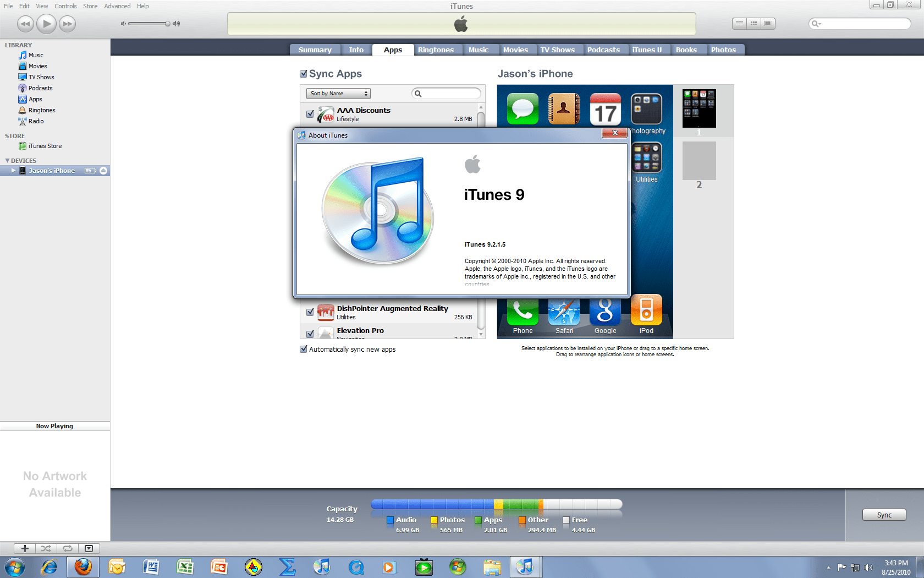This screenshot has width=924, height=578.
Task: Open the Books tab
Action: pos(686,50)
